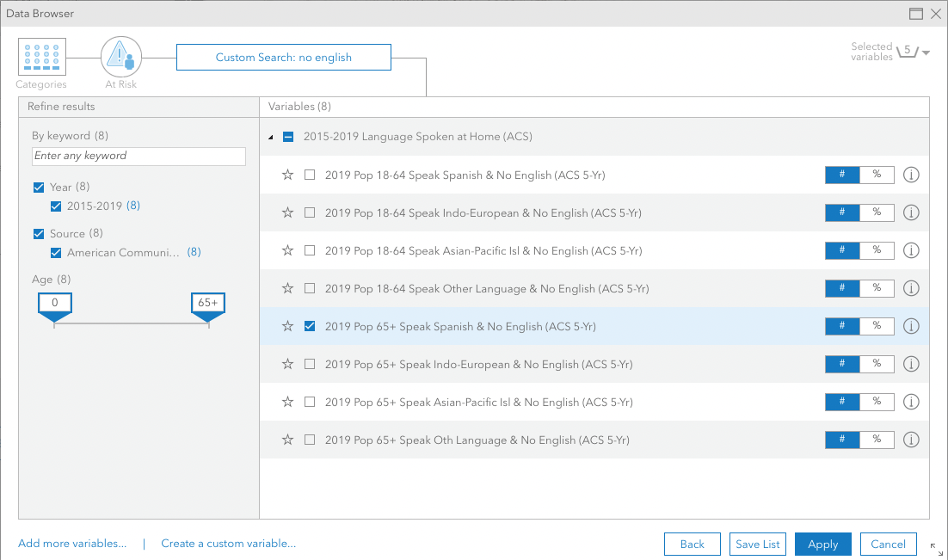The width and height of the screenshot is (948, 560).
Task: Check 18-64 Speak Indo-European variable
Action: (310, 212)
